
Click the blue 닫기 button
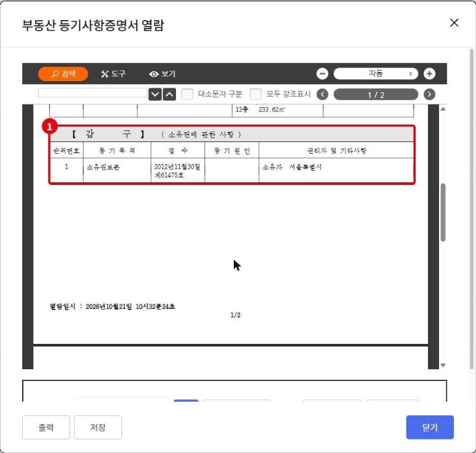430,427
